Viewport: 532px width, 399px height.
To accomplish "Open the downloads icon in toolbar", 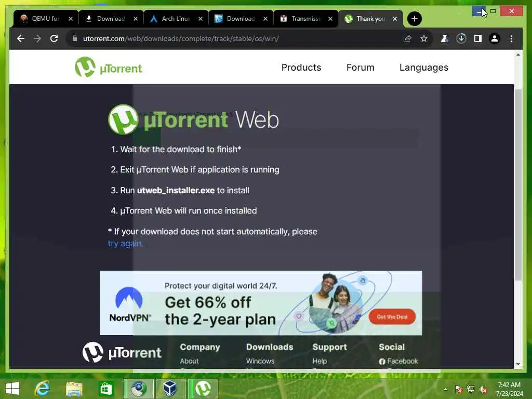I will [461, 38].
